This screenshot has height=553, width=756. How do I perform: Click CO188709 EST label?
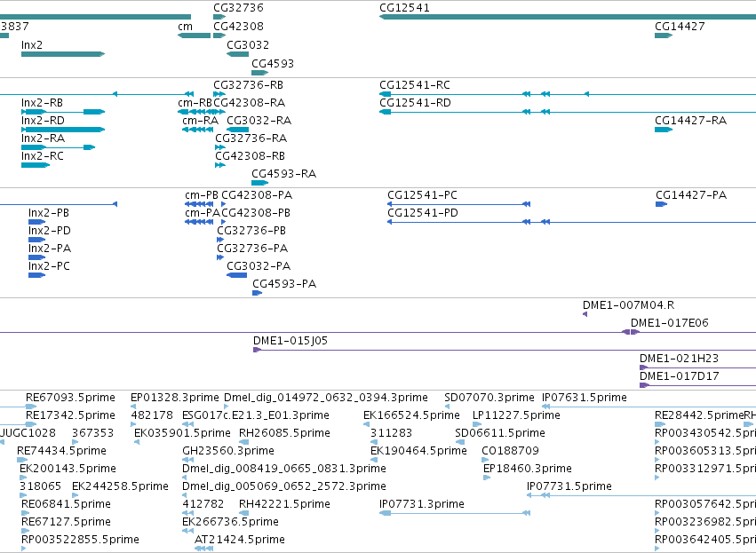click(x=510, y=451)
